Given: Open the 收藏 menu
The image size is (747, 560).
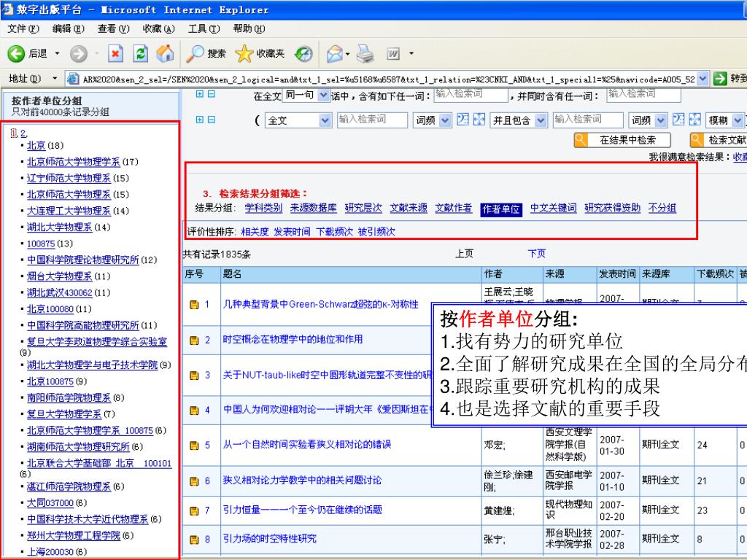Looking at the screenshot, I should (158, 29).
